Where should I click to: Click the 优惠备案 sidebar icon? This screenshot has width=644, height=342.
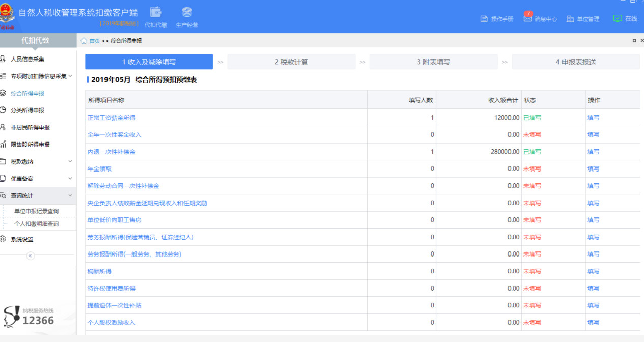tap(3, 179)
